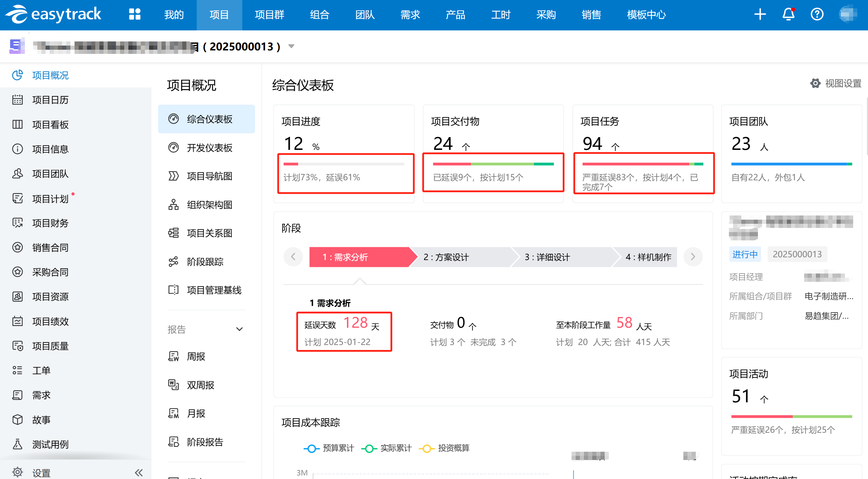Open 故事 cube icon in sidebar

click(18, 420)
